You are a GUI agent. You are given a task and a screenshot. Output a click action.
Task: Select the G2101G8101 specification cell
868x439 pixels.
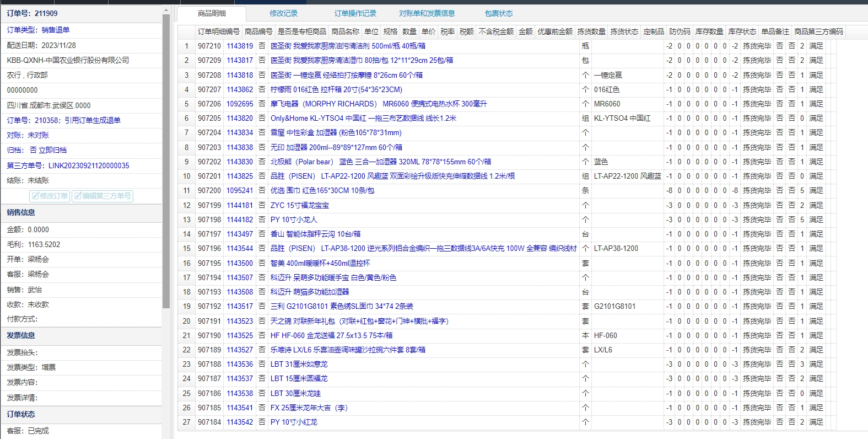tap(628, 306)
